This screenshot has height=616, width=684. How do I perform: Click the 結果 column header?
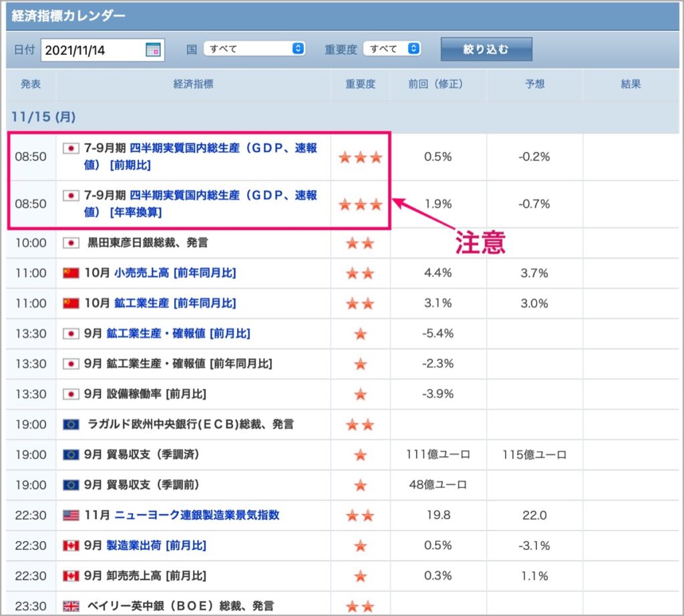click(x=631, y=84)
